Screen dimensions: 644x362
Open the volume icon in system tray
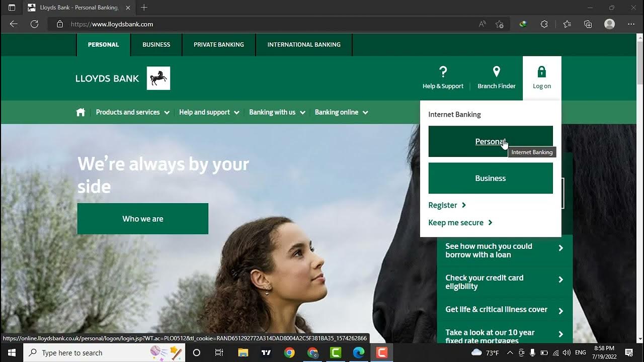pos(567,352)
